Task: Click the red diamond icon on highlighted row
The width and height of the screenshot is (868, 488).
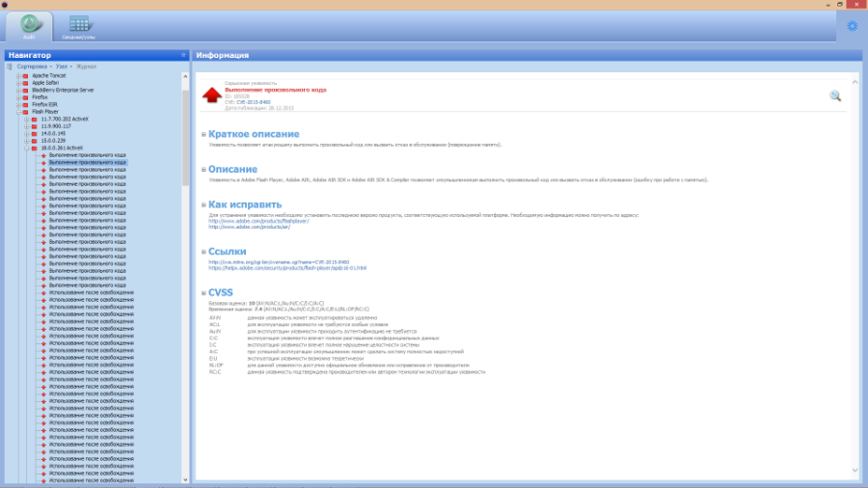Action: click(x=43, y=163)
